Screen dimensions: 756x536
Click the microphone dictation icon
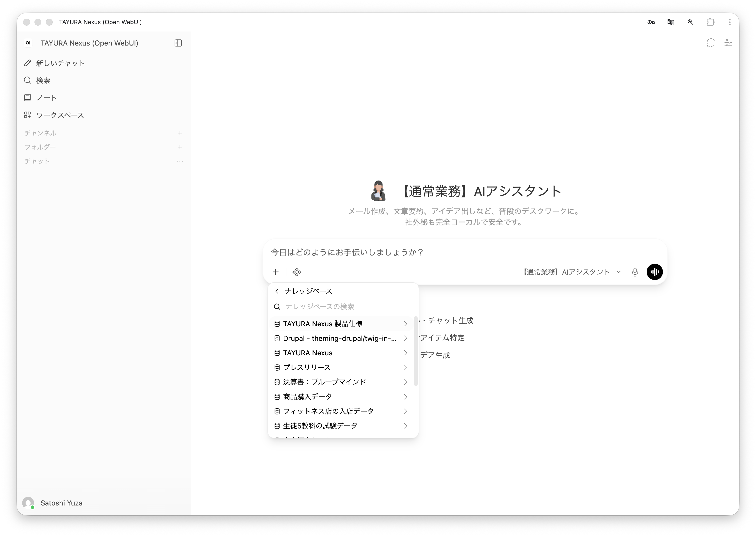pos(635,272)
